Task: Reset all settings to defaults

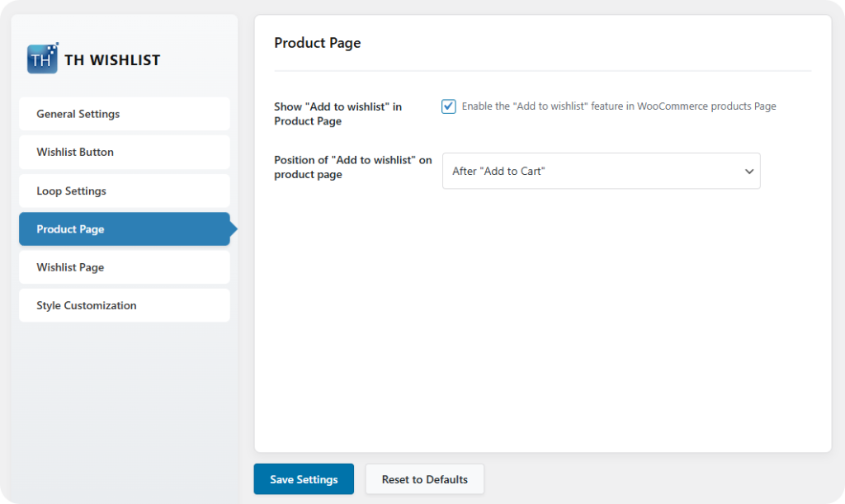Action: pyautogui.click(x=424, y=478)
